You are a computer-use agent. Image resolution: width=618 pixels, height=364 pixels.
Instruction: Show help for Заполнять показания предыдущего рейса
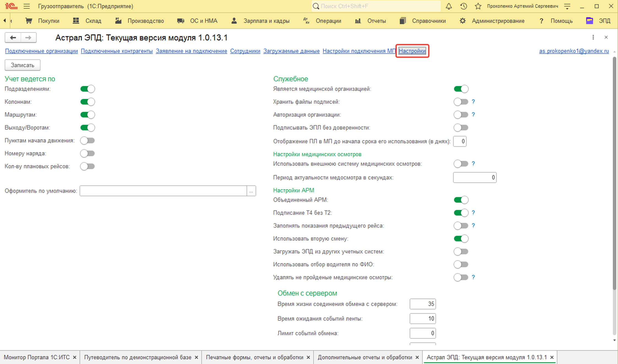click(473, 226)
